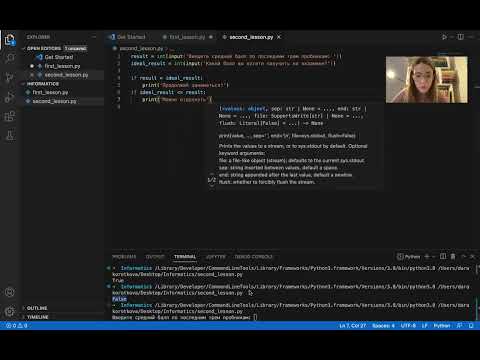Click unsaved dot on first_lesson.py tab
This screenshot has height=360, width=480.
pos(211,37)
